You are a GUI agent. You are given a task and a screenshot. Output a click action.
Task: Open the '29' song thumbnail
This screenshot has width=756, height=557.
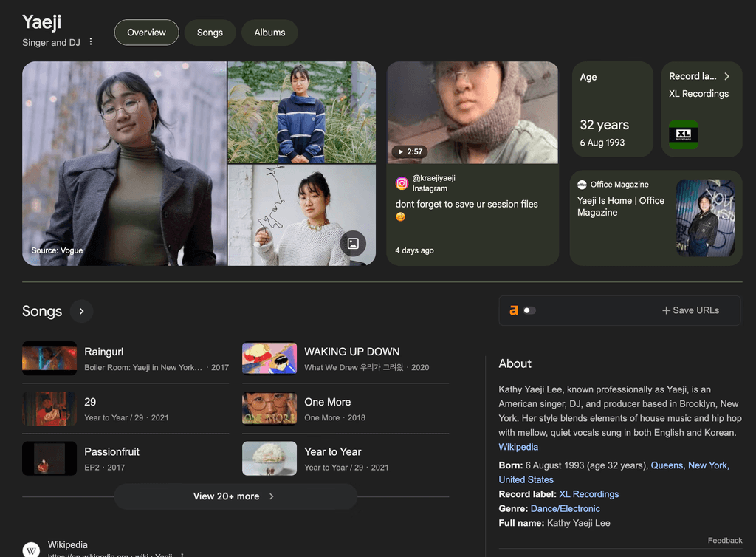pos(49,409)
